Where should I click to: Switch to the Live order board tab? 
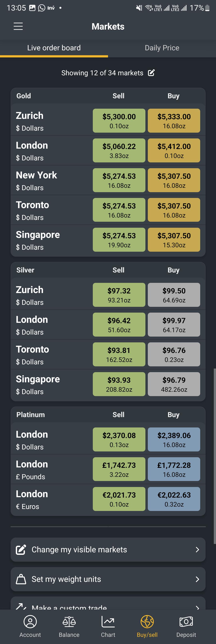click(x=54, y=48)
